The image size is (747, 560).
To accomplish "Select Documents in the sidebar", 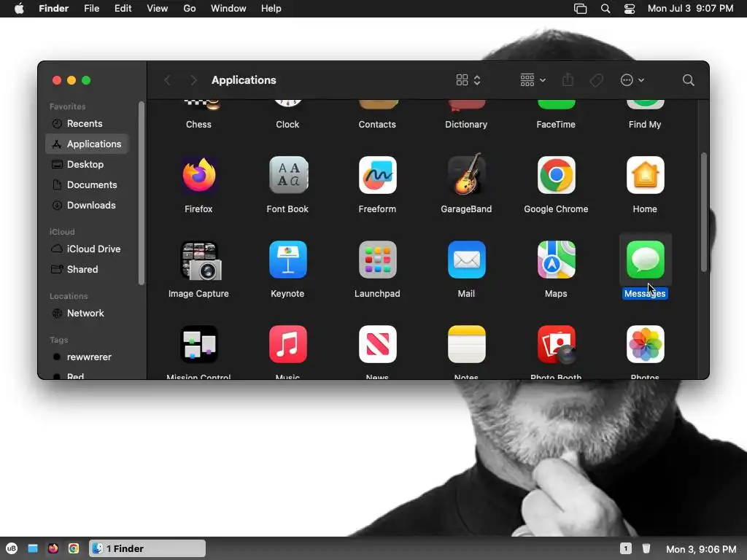I will coord(87,184).
